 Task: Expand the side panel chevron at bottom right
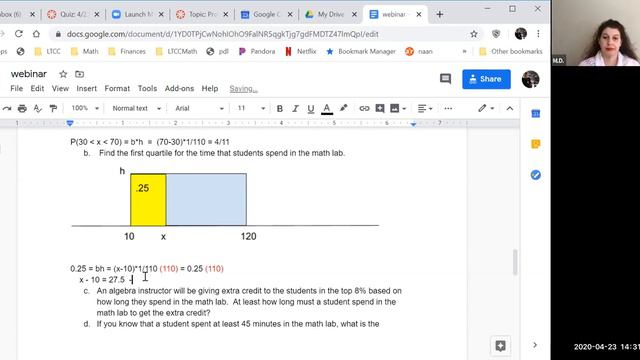tap(535, 345)
